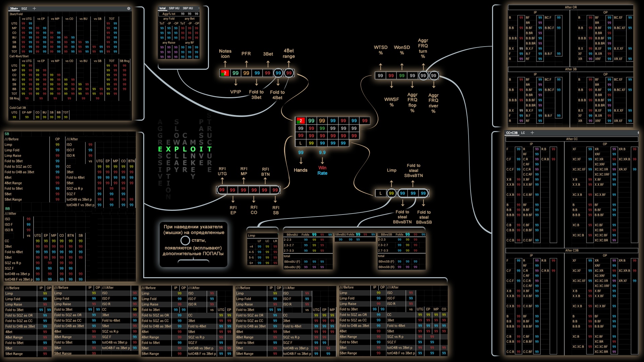The width and height of the screenshot is (644, 362).
Task: Click the Notes icon in the center HUD panel
Action: coord(300,121)
